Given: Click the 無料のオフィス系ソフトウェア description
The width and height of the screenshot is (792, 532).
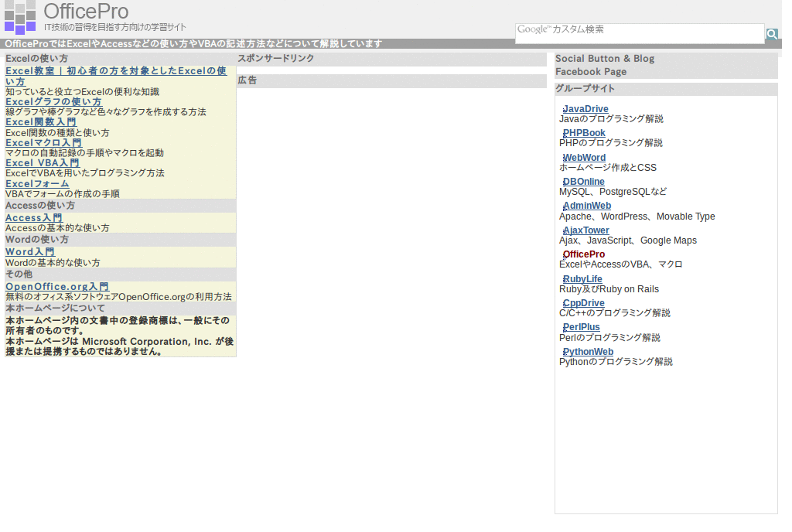Looking at the screenshot, I should (118, 297).
